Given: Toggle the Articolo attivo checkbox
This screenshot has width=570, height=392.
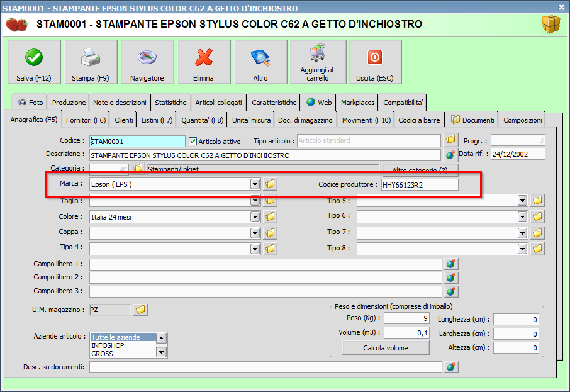Looking at the screenshot, I should [193, 141].
